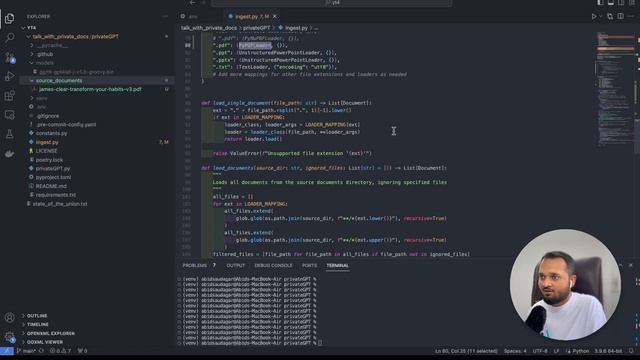Close the ingest.py tab

point(275,16)
